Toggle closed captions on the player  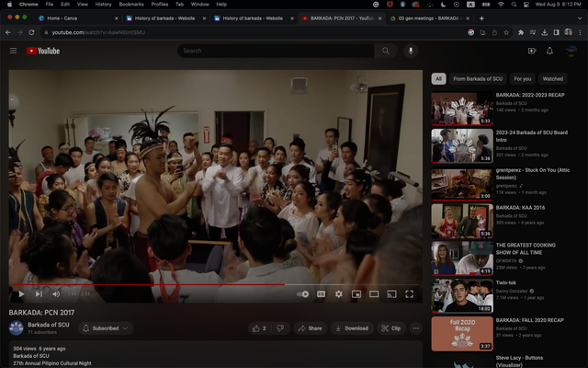(322, 294)
